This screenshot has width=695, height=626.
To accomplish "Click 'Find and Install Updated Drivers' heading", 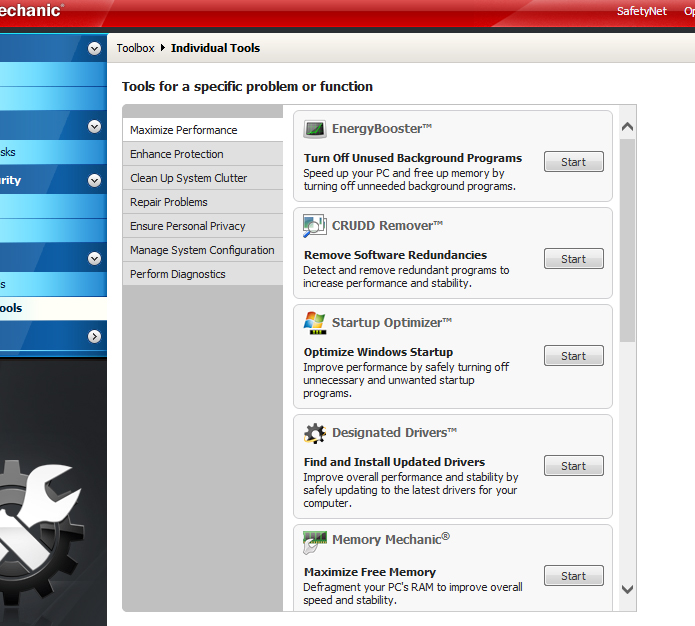I will (x=394, y=462).
